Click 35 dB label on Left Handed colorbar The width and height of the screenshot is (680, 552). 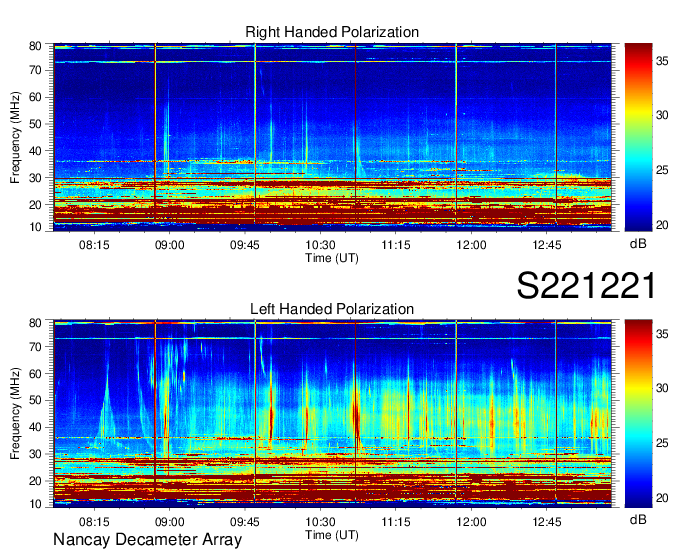click(662, 333)
